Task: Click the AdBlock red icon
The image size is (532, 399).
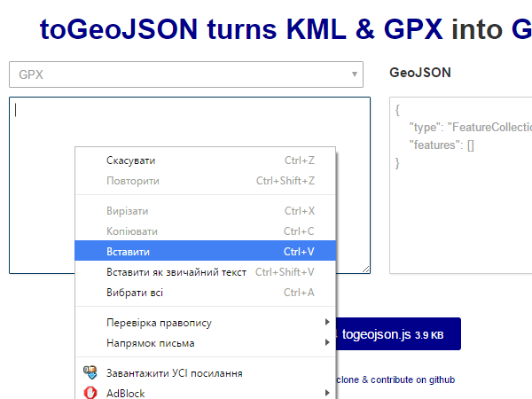Action: 90,393
